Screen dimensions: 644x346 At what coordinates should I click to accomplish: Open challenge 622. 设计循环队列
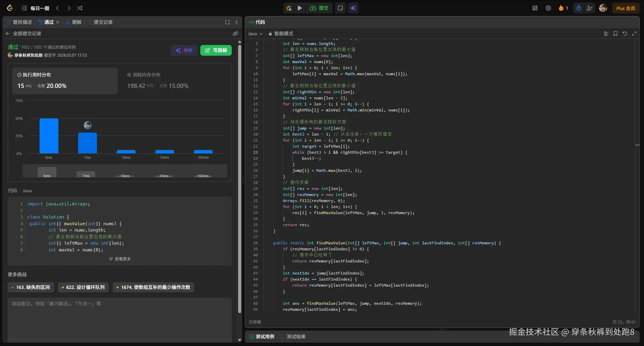pos(83,287)
